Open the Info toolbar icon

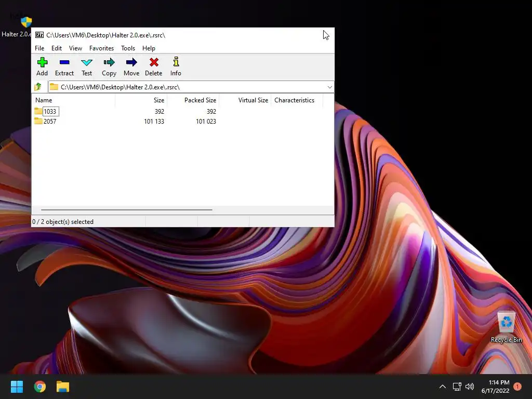pyautogui.click(x=176, y=62)
